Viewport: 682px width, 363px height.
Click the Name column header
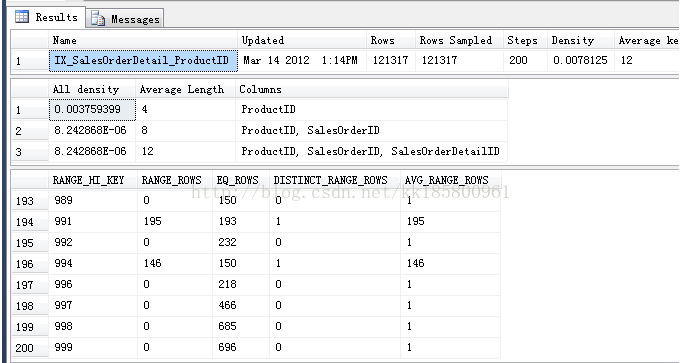143,40
